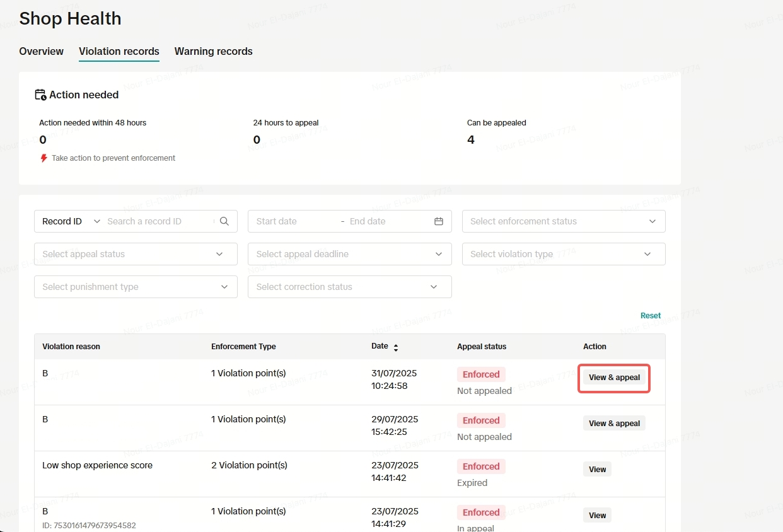Open the Select correction status dropdown
The height and width of the screenshot is (532, 783).
point(350,287)
